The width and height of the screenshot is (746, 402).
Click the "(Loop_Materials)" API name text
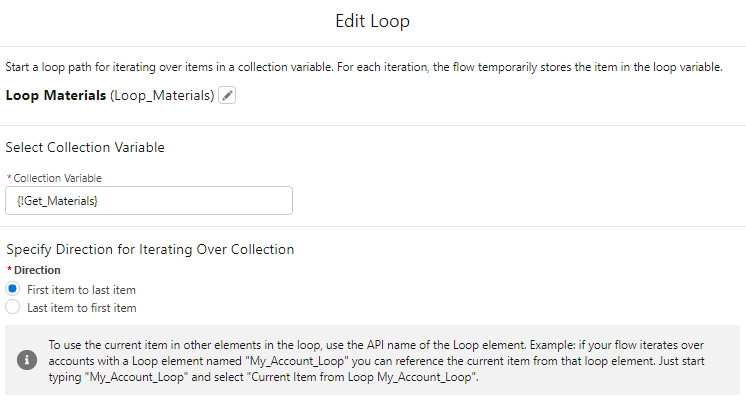click(162, 96)
